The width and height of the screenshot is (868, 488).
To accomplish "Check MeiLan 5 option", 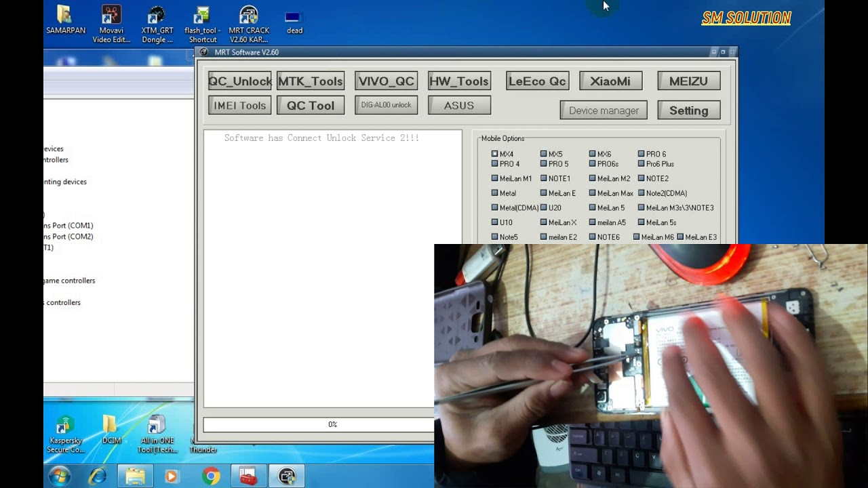I will 592,207.
